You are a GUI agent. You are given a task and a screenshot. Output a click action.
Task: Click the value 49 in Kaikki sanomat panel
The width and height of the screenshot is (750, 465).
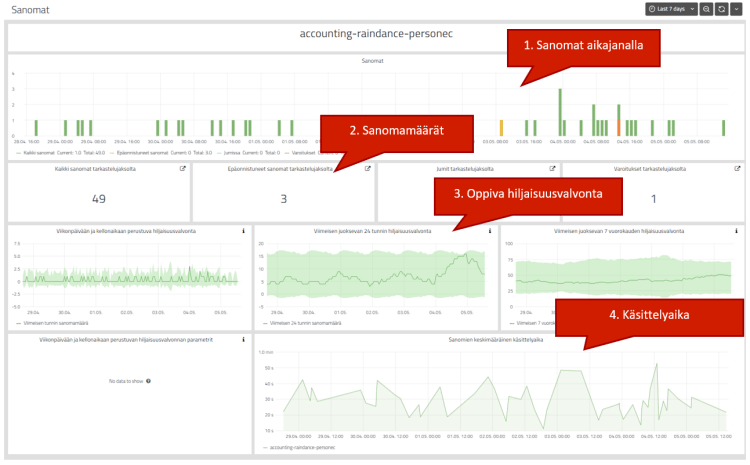[99, 199]
